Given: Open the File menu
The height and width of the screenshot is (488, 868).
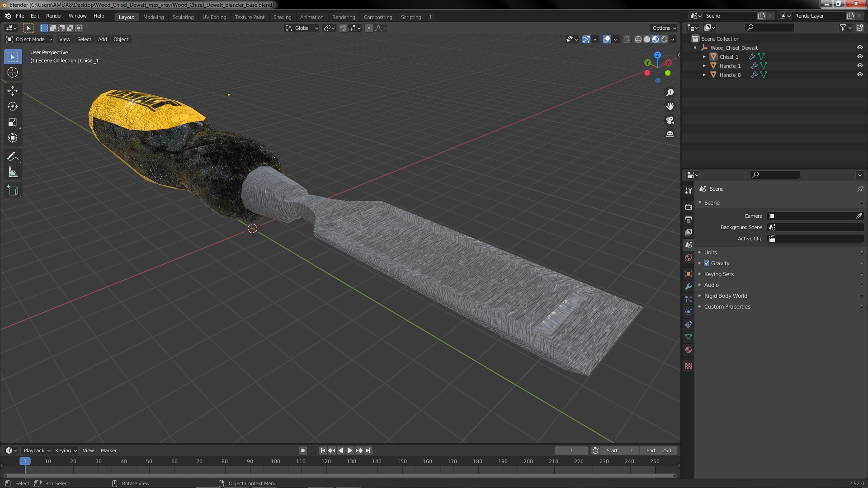Looking at the screenshot, I should pyautogui.click(x=20, y=16).
